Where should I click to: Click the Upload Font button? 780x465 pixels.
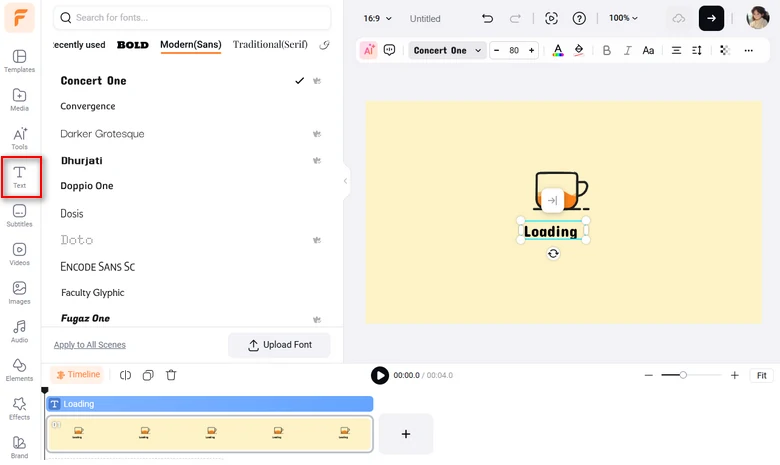pyautogui.click(x=279, y=345)
